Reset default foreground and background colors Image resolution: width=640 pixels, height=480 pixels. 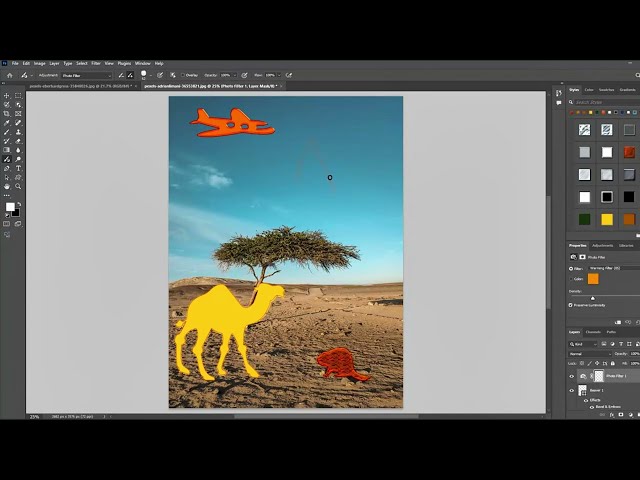[7, 215]
